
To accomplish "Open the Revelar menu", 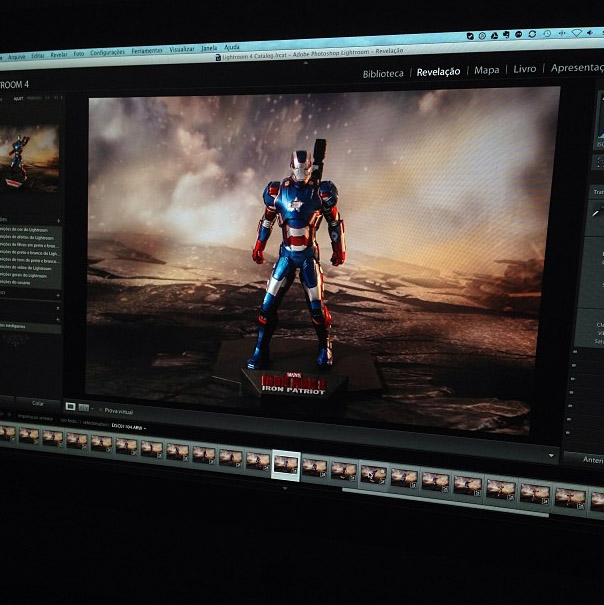I will pyautogui.click(x=59, y=54).
